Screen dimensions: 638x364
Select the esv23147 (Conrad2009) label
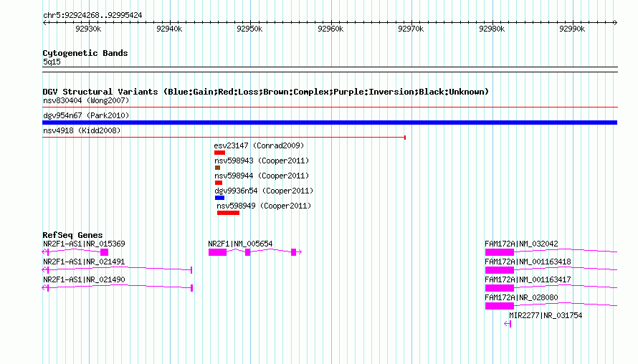259,145
